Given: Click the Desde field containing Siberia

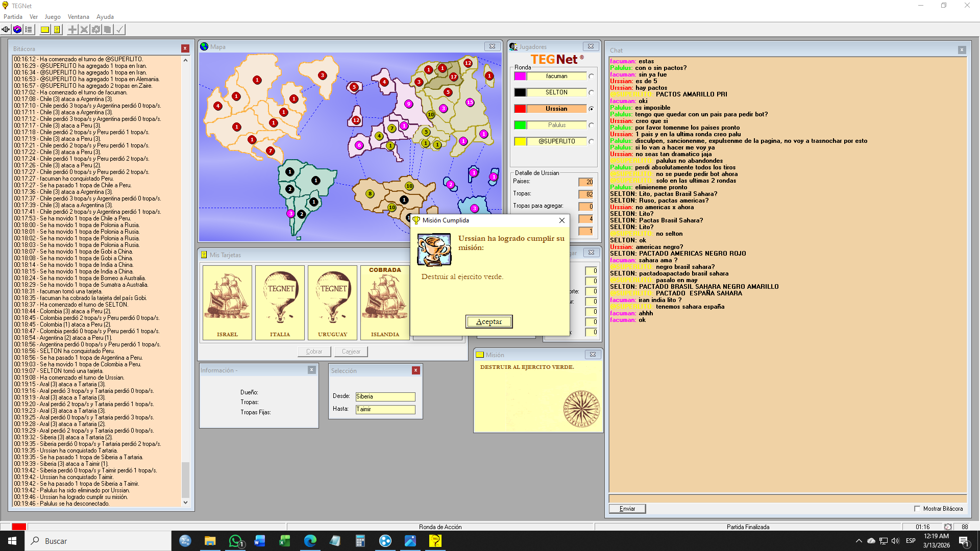Looking at the screenshot, I should pos(385,396).
